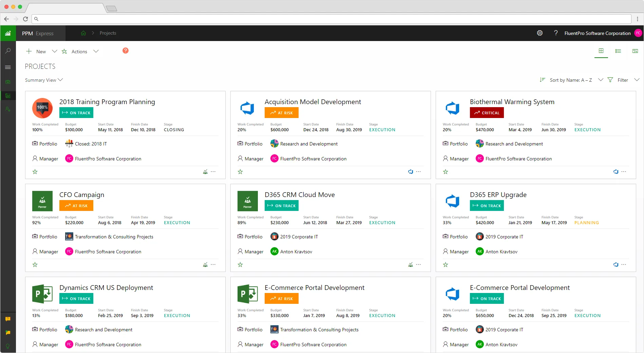The image size is (644, 353).
Task: Click the FluentPro Software Corporation account link
Action: [x=597, y=33]
